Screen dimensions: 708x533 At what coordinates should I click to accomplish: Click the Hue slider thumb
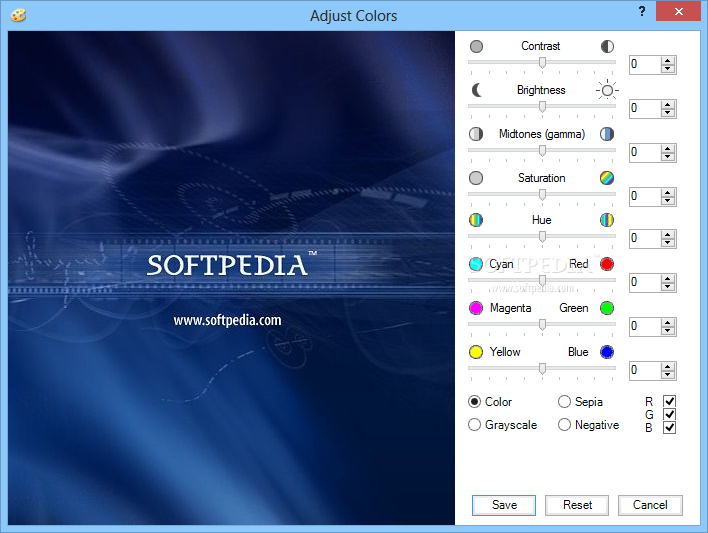542,236
